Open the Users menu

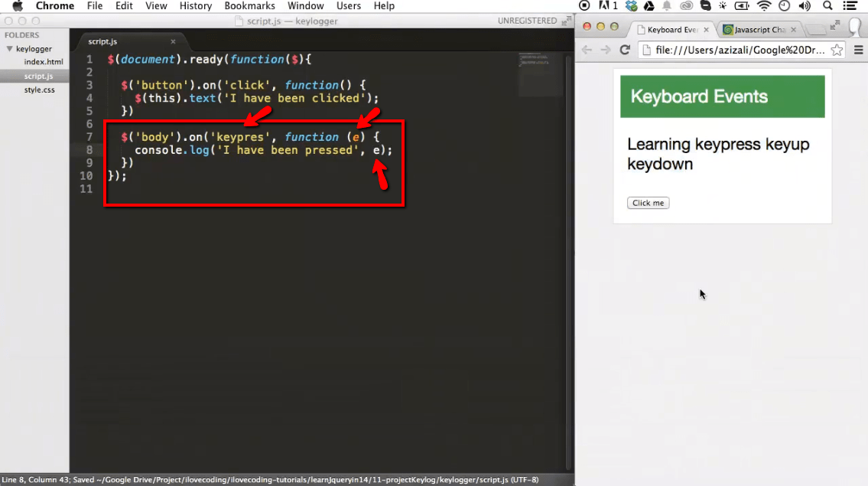tap(349, 5)
